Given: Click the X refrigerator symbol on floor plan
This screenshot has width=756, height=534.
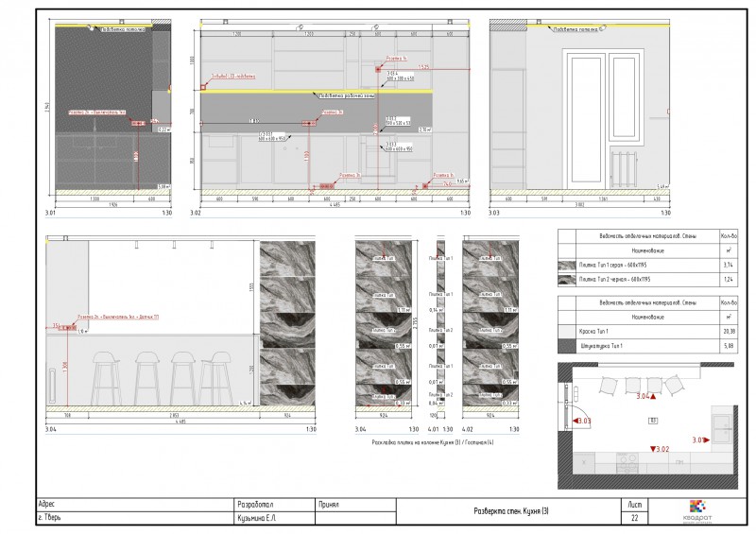Looking at the screenshot, I should [x=584, y=462].
